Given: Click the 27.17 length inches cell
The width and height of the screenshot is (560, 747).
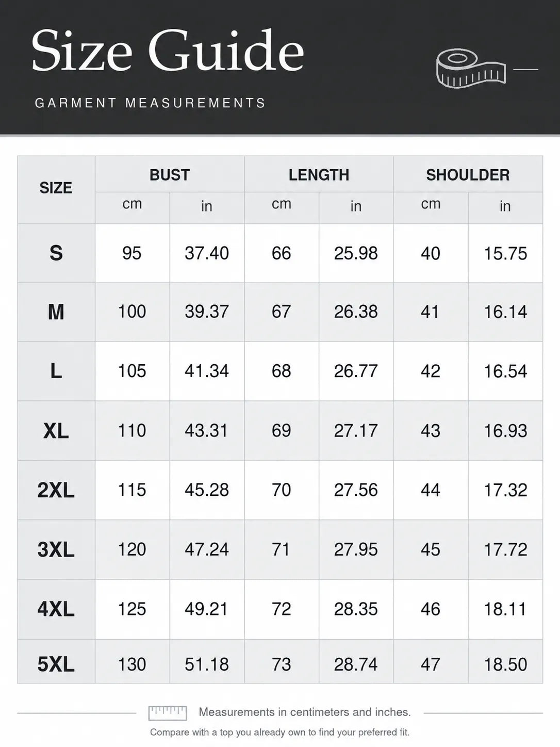Looking at the screenshot, I should pyautogui.click(x=356, y=431).
